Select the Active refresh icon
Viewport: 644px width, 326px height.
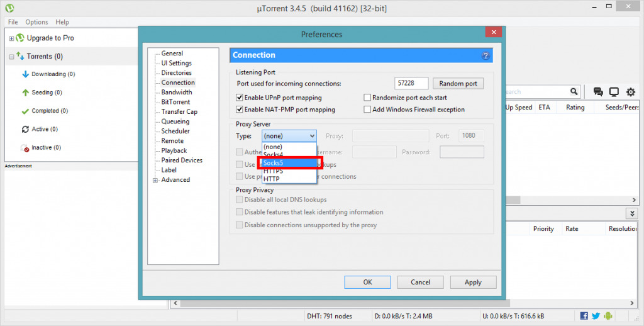tap(25, 129)
